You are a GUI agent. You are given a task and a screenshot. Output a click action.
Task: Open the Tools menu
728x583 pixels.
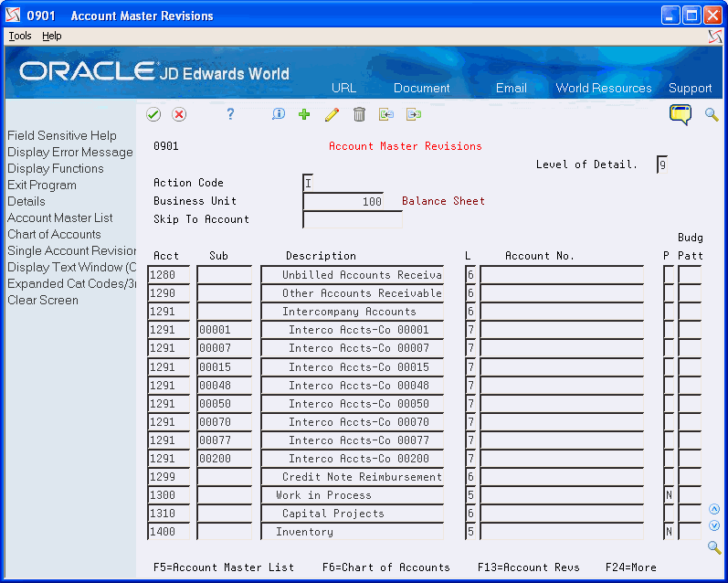20,36
